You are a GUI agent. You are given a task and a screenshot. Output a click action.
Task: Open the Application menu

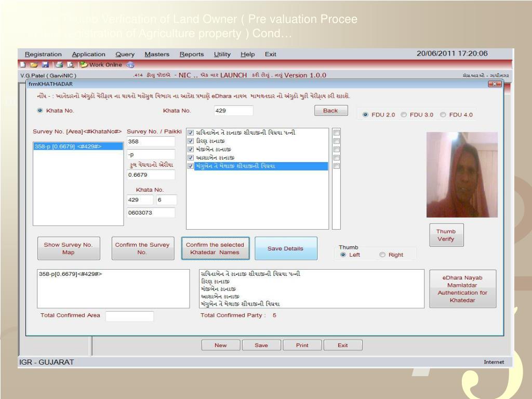click(88, 54)
